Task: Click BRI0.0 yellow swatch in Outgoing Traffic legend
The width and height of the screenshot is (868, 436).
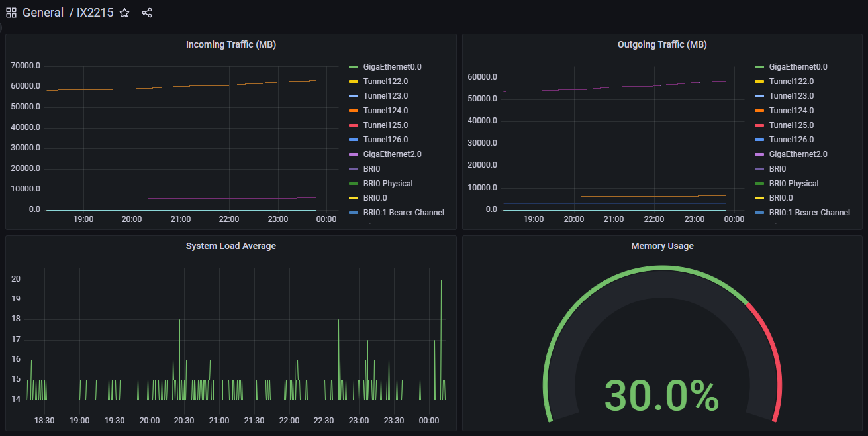Action: pyautogui.click(x=759, y=198)
